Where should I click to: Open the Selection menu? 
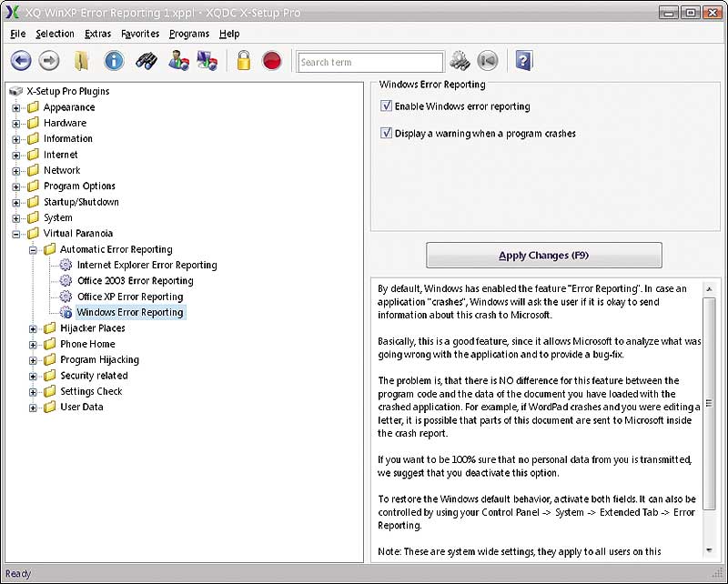point(55,34)
